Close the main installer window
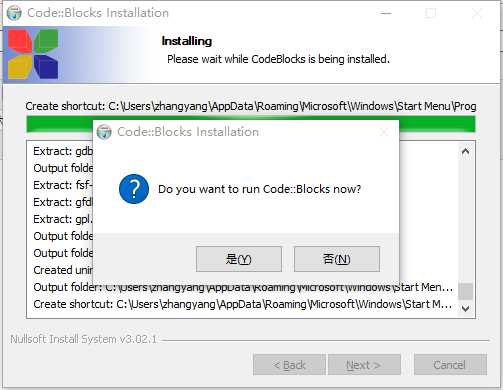The image size is (503, 390). tap(477, 13)
